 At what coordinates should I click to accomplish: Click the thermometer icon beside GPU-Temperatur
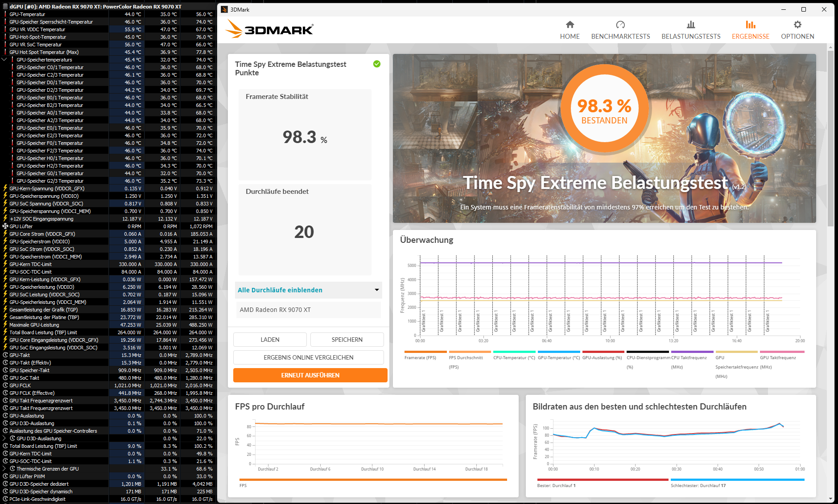coord(5,14)
